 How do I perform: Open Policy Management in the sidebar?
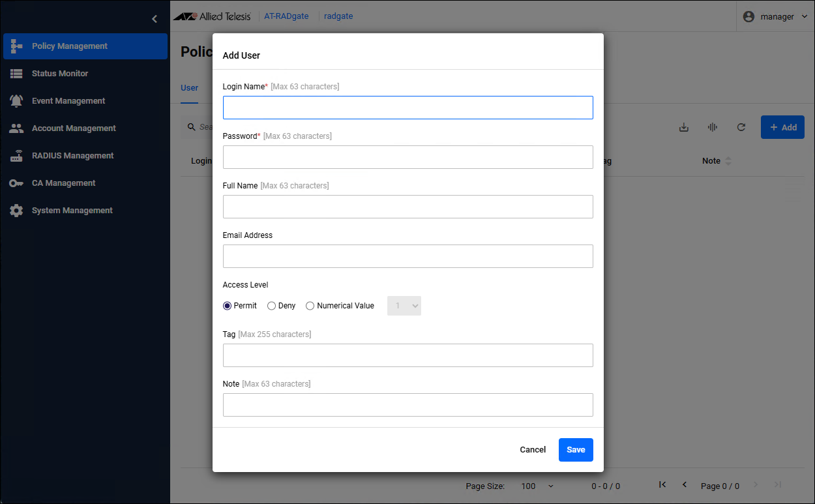(x=85, y=46)
